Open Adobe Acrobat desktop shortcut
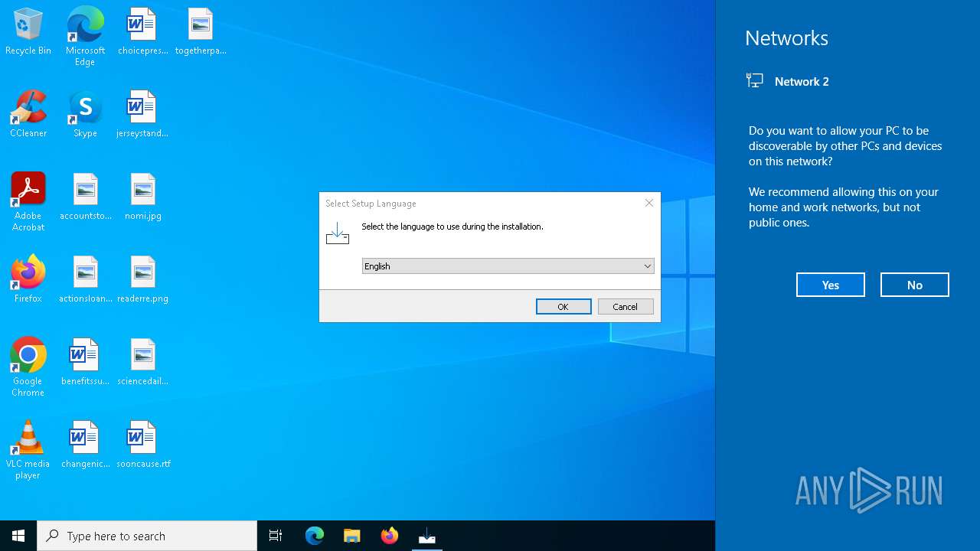The height and width of the screenshot is (551, 980). click(x=28, y=202)
